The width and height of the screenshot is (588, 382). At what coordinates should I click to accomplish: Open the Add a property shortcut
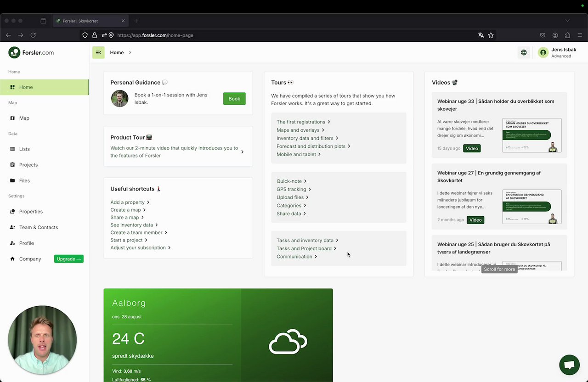130,202
